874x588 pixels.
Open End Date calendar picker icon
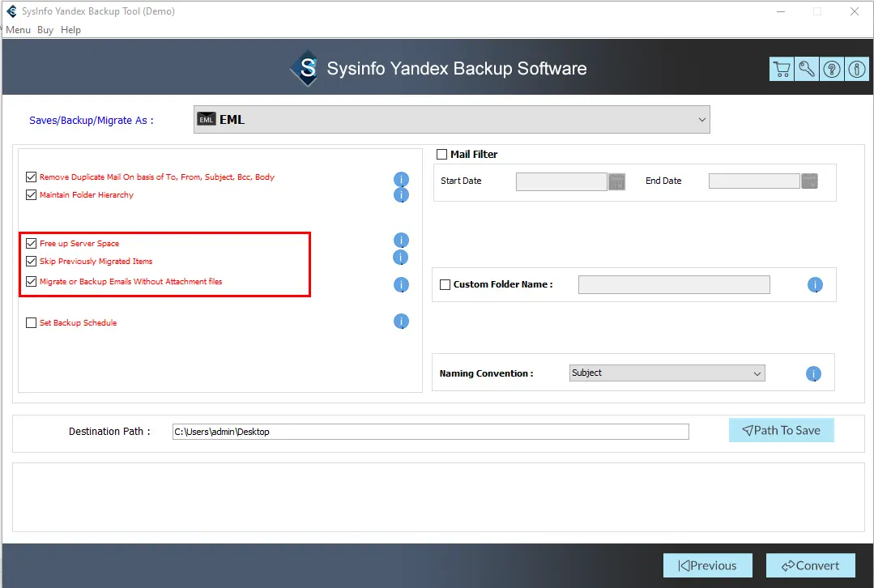pyautogui.click(x=809, y=181)
